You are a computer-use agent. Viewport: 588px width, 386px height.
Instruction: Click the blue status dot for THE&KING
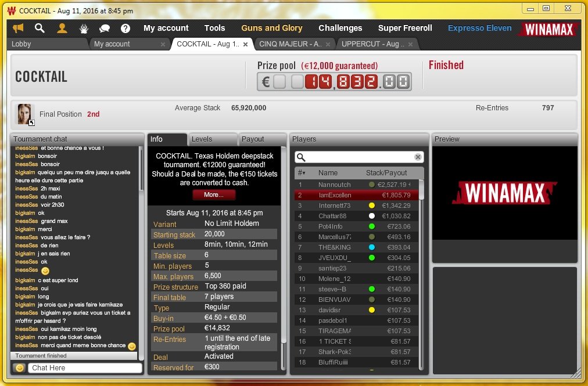(x=372, y=247)
